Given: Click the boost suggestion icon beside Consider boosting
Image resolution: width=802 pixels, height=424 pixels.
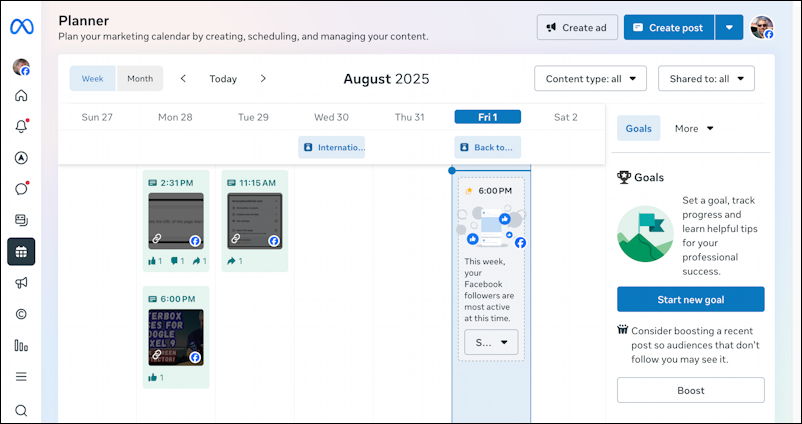Looking at the screenshot, I should coord(622,329).
